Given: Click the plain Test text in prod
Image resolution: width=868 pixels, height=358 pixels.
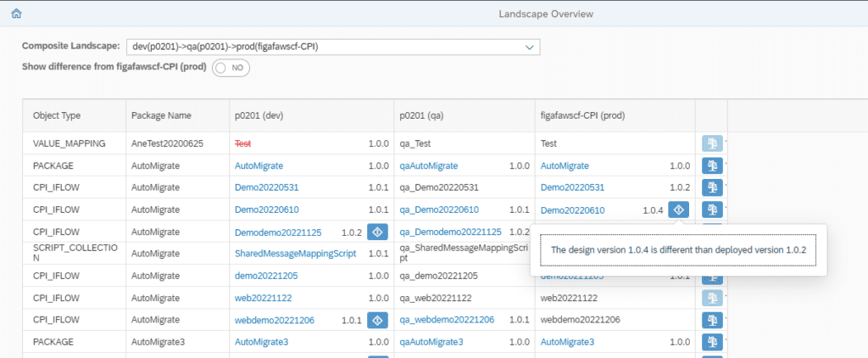Looking at the screenshot, I should 548,143.
